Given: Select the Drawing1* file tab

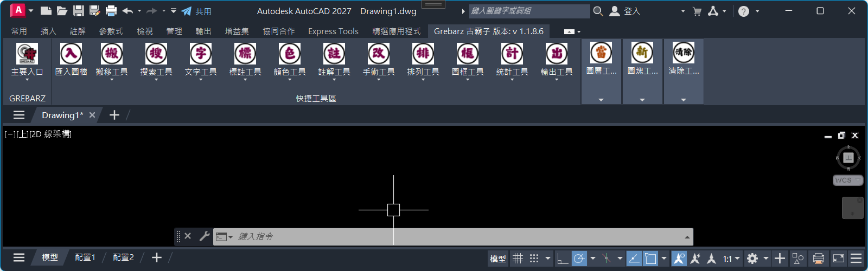Looking at the screenshot, I should click(x=62, y=115).
